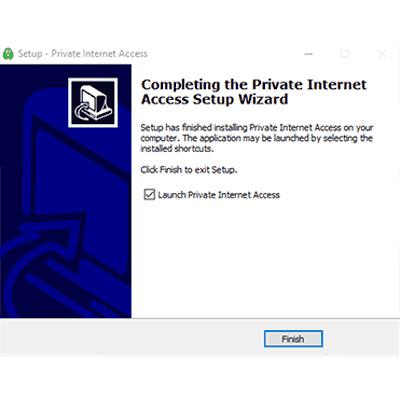Click the "Setup has finished installing" paragraph
This screenshot has width=400, height=416.
257,138
